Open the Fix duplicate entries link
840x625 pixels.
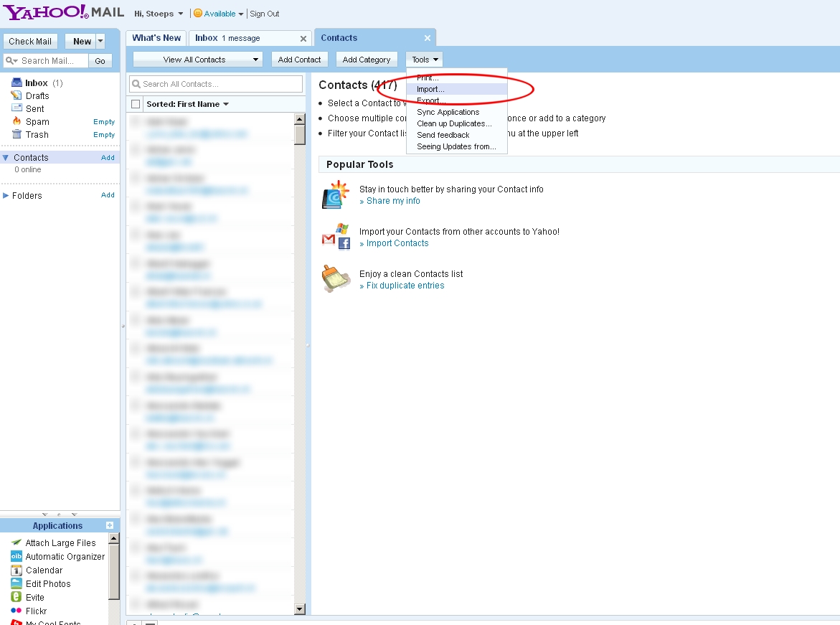(405, 286)
